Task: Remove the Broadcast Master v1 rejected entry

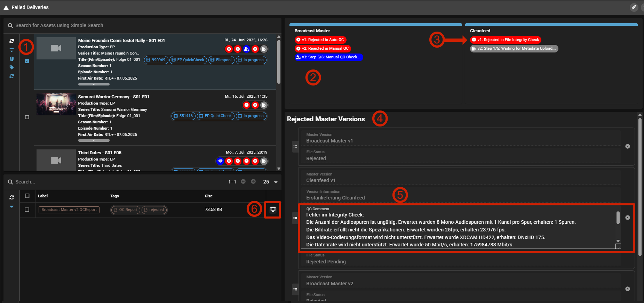Action: [x=627, y=146]
